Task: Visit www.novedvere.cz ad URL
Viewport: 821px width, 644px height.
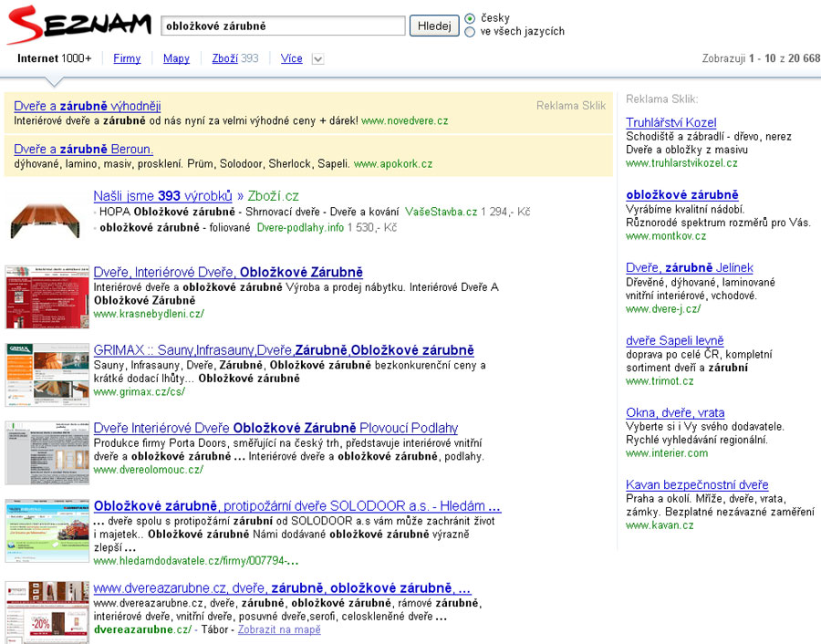Action: pos(405,121)
